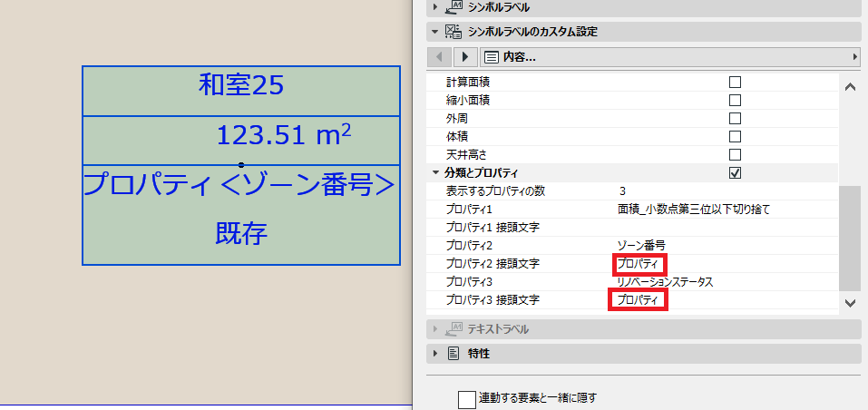Select プロパティ3 value リノベーションステータス

(666, 282)
